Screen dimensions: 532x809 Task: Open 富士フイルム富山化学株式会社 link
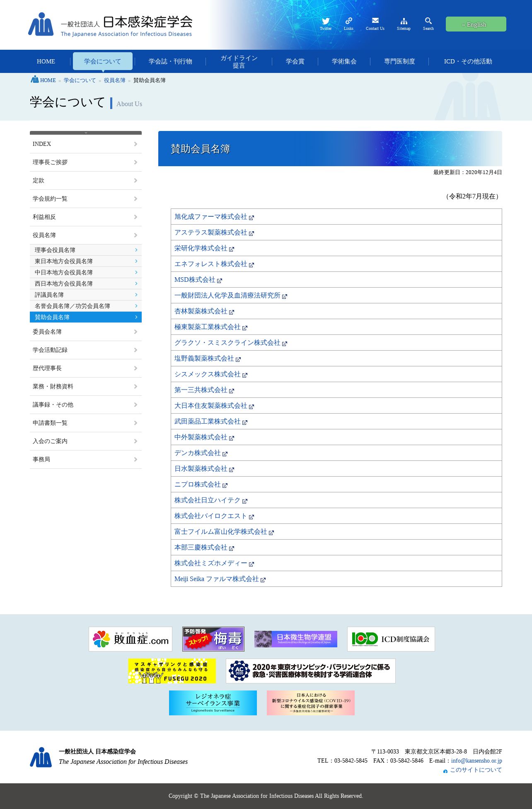[221, 532]
